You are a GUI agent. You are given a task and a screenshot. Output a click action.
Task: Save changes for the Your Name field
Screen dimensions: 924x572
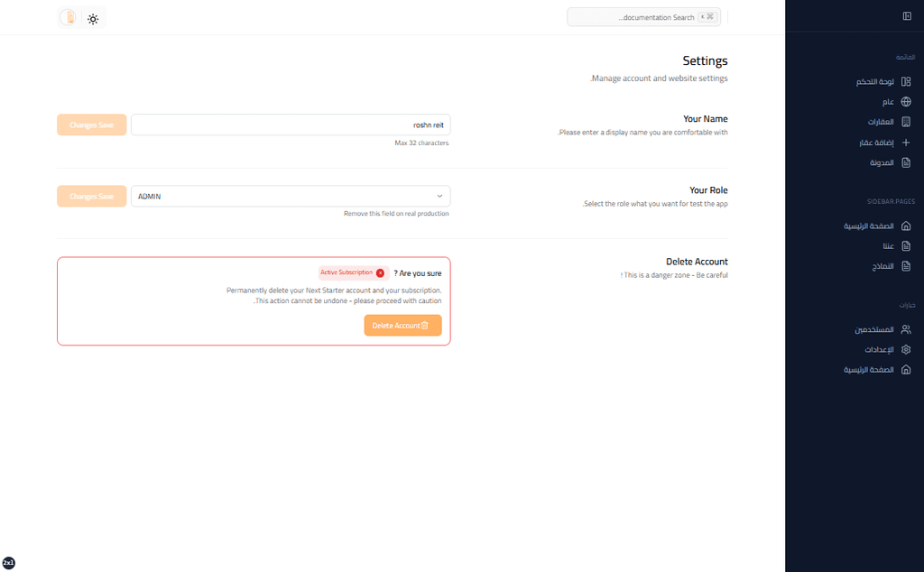[91, 125]
